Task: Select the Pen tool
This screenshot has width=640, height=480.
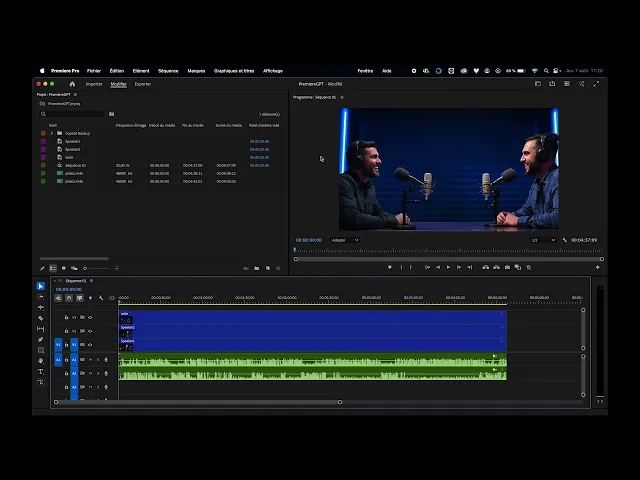Action: coord(41,340)
